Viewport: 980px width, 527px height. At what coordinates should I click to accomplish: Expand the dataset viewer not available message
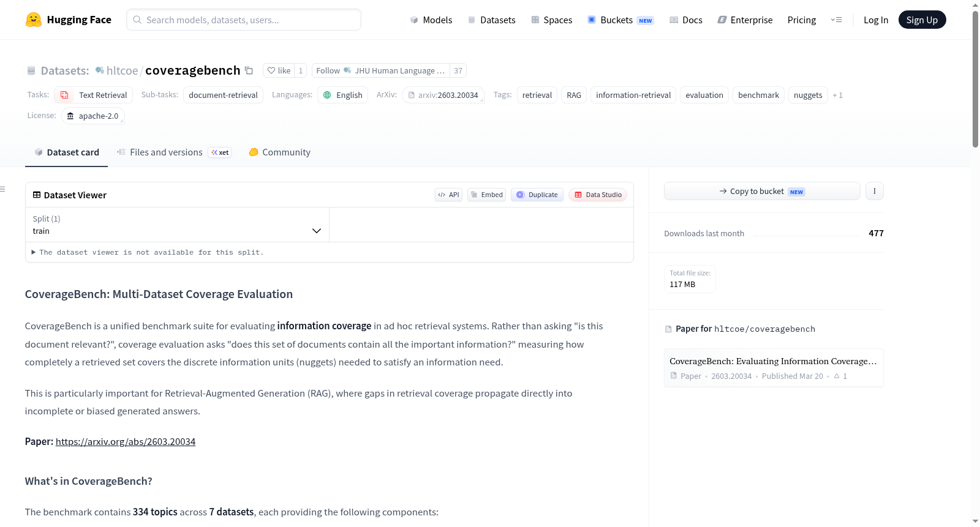pyautogui.click(x=148, y=252)
